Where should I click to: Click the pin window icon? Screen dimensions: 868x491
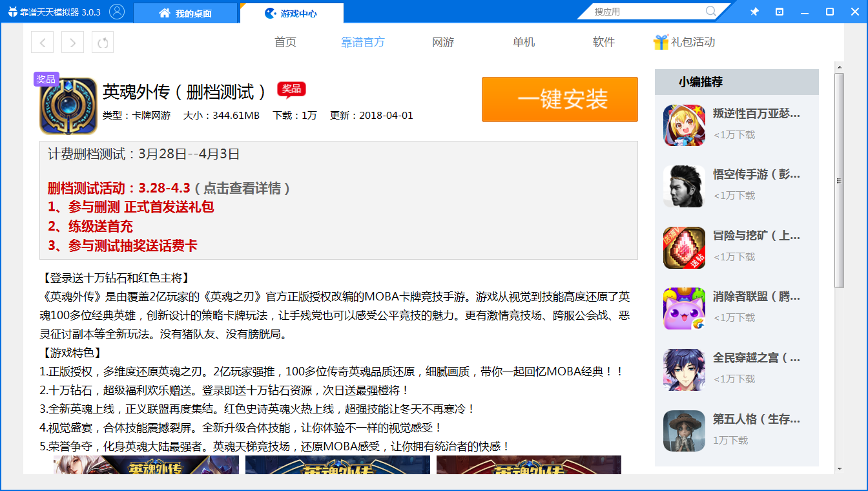pos(754,12)
